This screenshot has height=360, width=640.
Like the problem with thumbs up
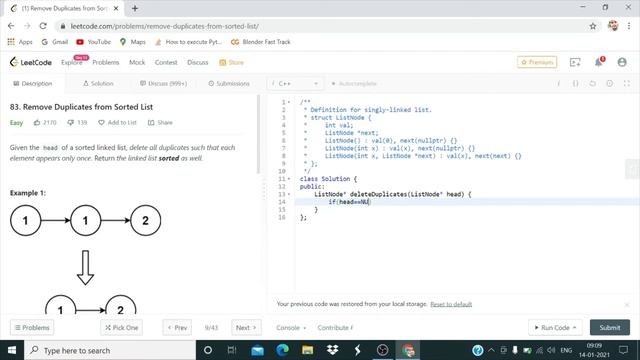point(45,122)
